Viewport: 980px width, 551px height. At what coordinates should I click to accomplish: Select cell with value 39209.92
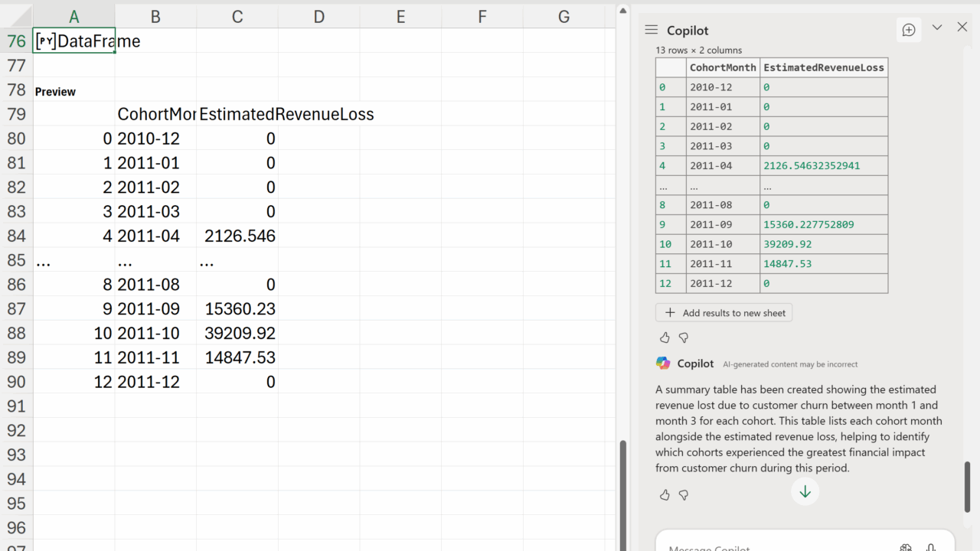pyautogui.click(x=237, y=334)
